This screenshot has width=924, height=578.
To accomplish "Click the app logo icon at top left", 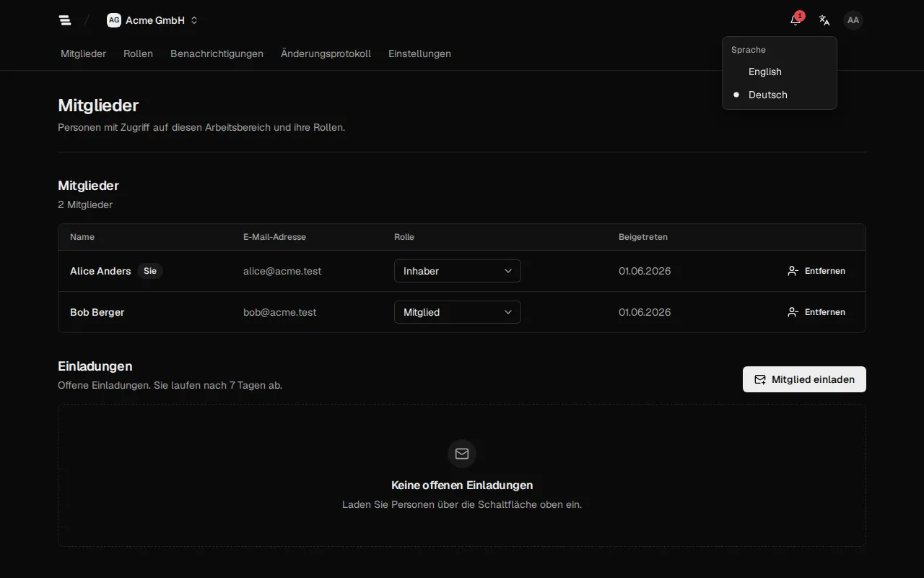I will click(x=65, y=20).
